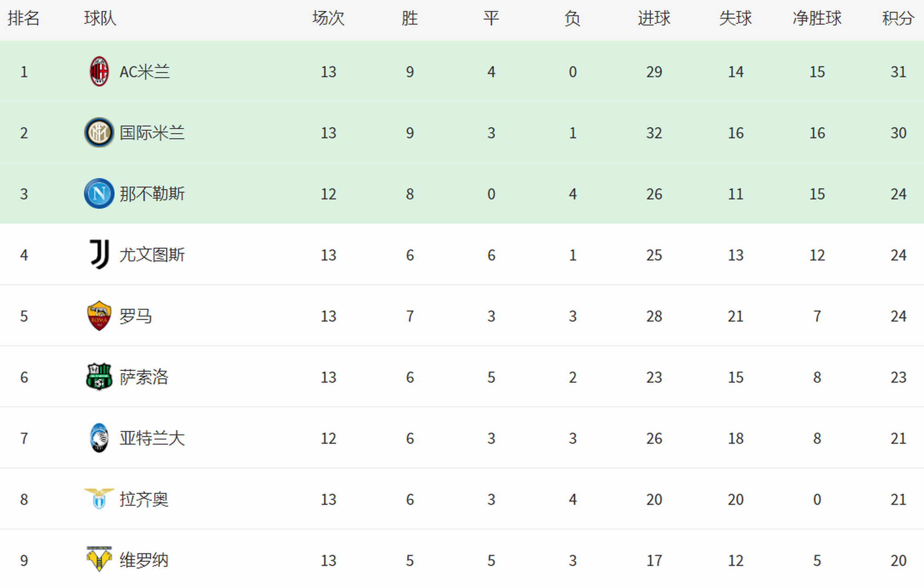Click the 场次 column header

click(x=328, y=18)
